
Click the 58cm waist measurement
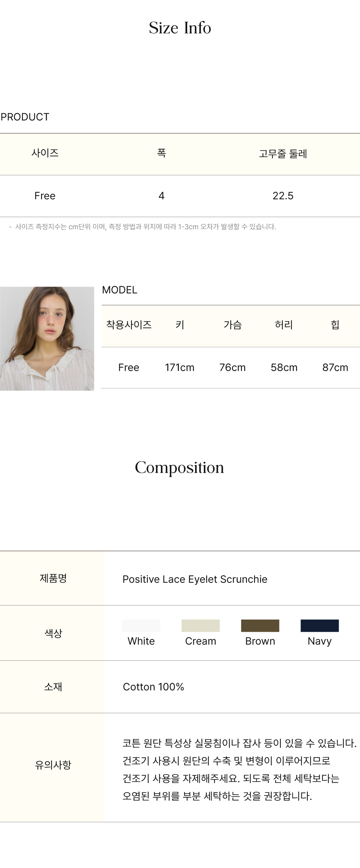pos(284,367)
